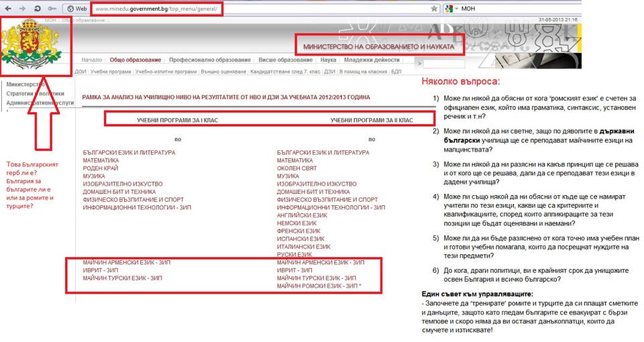Open the Висше образование menu item
Viewport: 644px width, 342px height.
click(x=286, y=60)
